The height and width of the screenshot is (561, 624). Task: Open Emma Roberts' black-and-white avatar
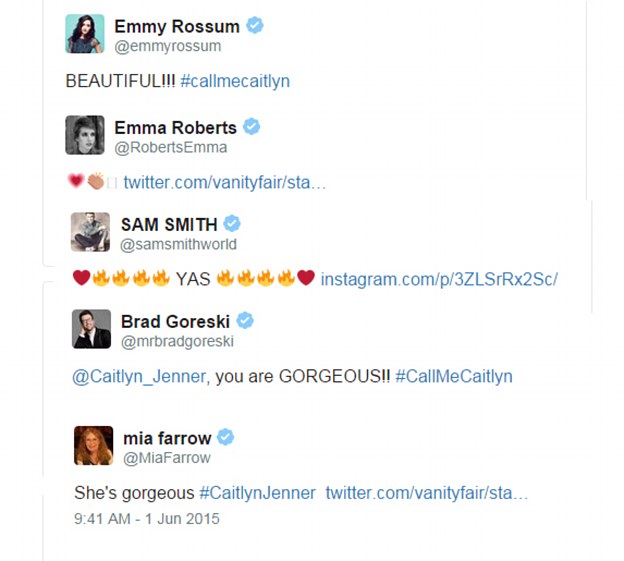[85, 135]
